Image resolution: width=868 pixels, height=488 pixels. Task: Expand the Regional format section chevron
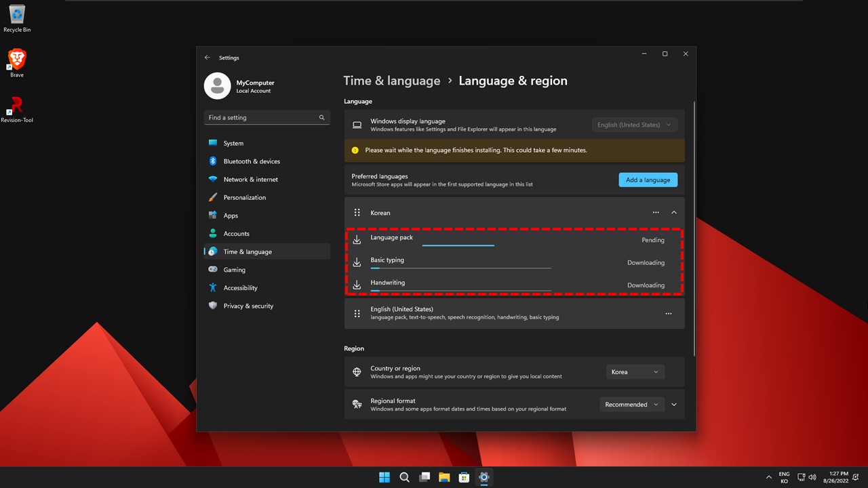click(674, 405)
